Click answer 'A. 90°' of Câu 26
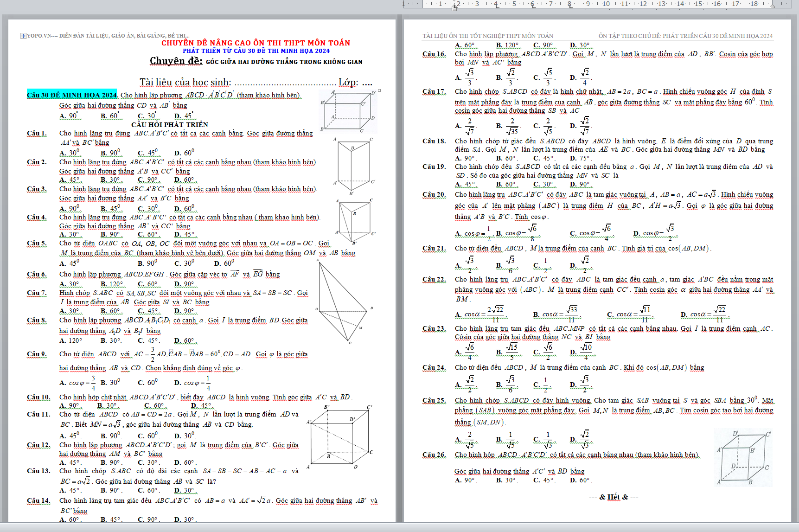 [466, 481]
